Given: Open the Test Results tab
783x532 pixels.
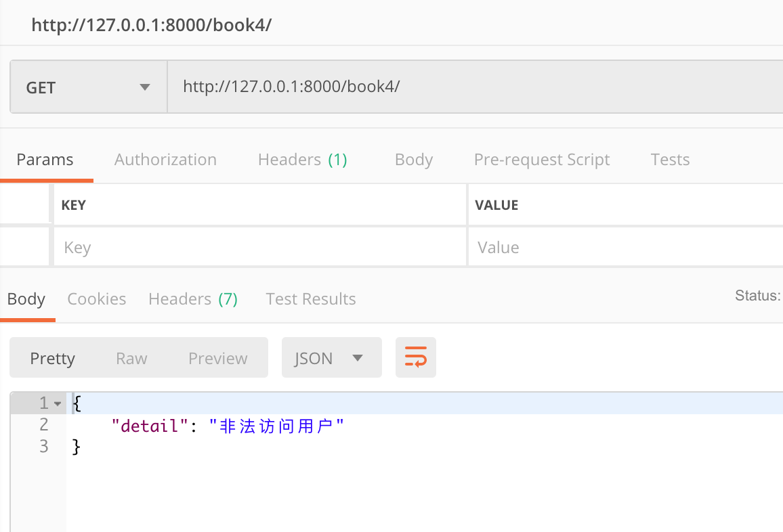Looking at the screenshot, I should [x=310, y=299].
